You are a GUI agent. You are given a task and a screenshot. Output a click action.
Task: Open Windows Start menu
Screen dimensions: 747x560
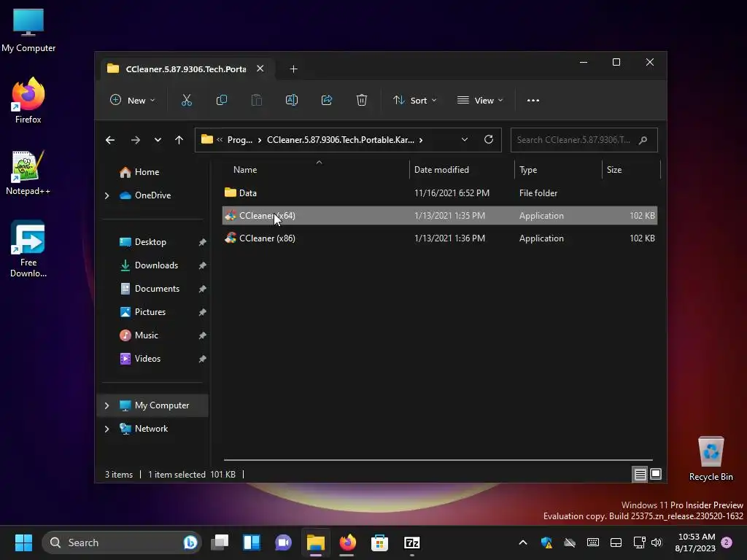23,542
